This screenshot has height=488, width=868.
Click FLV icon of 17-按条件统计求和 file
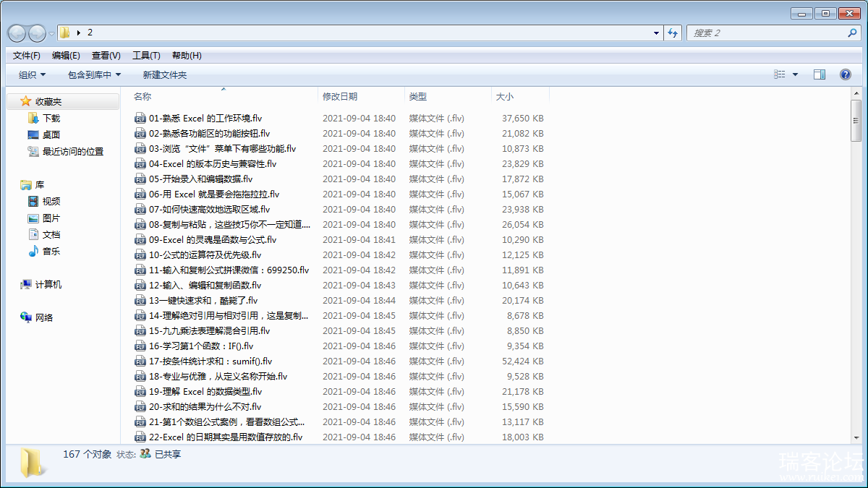(x=140, y=361)
